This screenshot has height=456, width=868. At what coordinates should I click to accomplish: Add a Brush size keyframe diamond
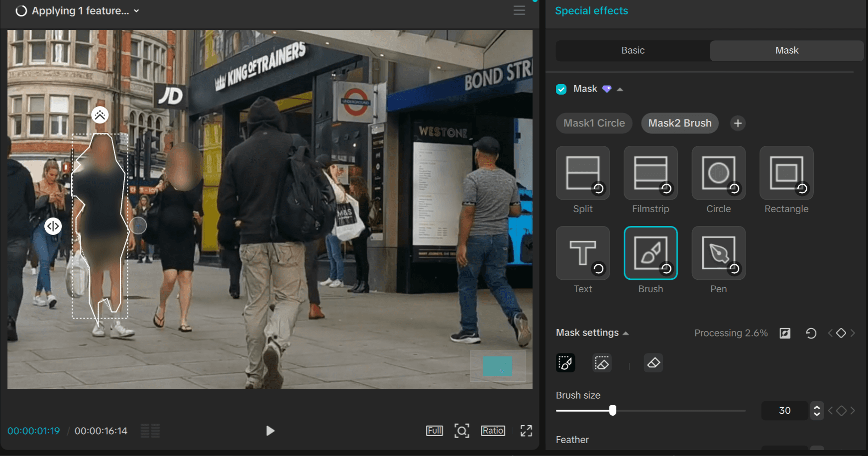[841, 411]
